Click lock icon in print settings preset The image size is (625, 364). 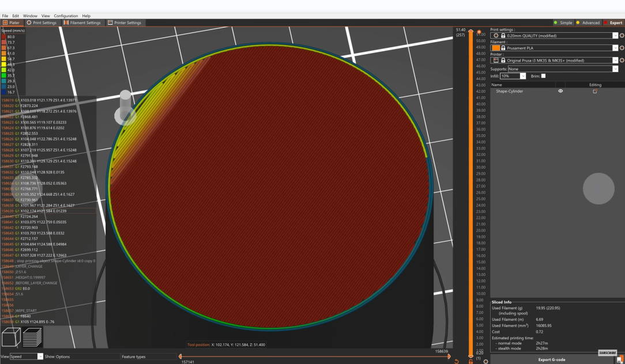click(503, 36)
